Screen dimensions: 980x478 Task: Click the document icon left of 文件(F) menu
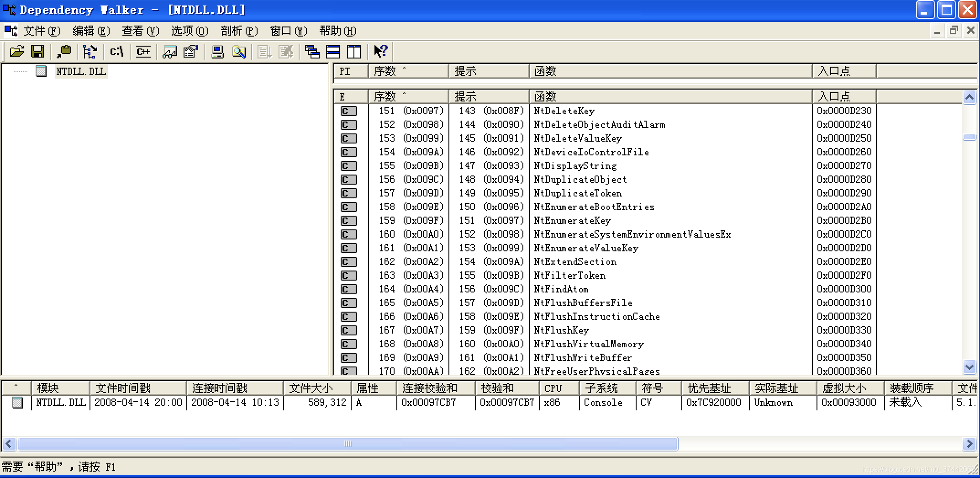tap(11, 31)
